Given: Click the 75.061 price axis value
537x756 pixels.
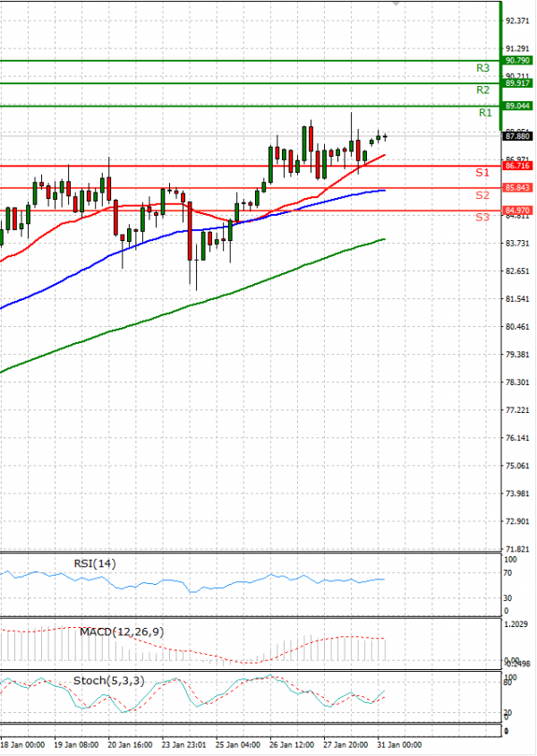Looking at the screenshot, I should point(517,466).
